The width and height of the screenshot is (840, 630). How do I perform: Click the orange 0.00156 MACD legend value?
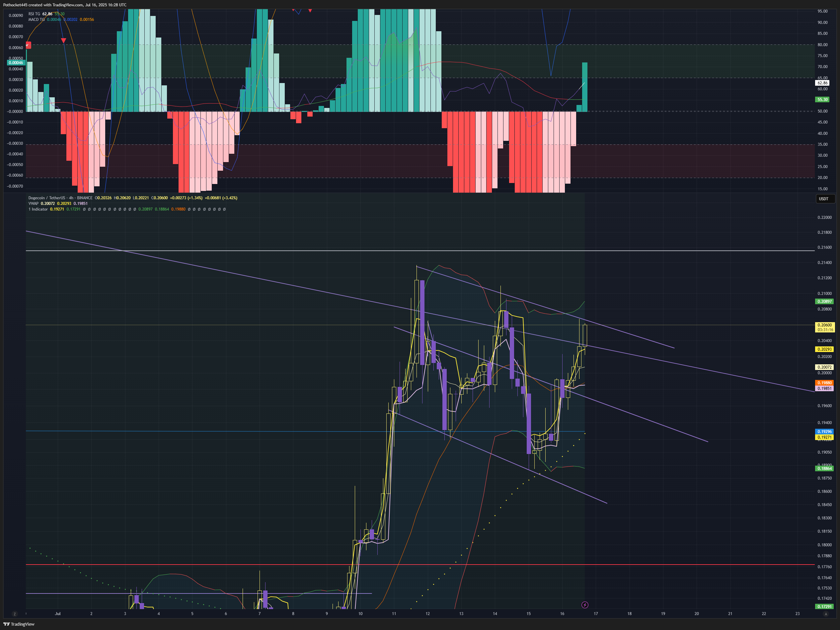tap(87, 19)
